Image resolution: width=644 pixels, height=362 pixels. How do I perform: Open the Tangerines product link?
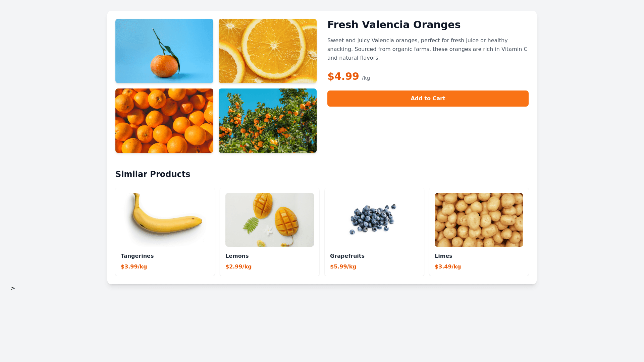[137, 256]
